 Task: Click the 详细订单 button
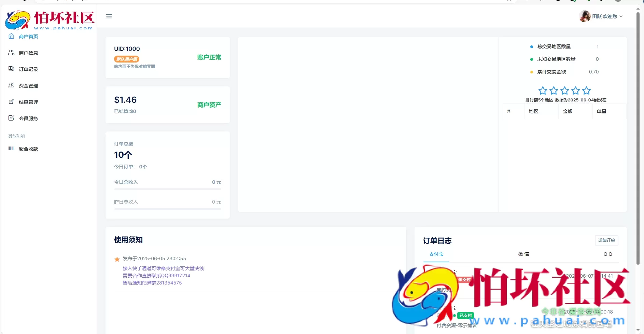(x=606, y=240)
